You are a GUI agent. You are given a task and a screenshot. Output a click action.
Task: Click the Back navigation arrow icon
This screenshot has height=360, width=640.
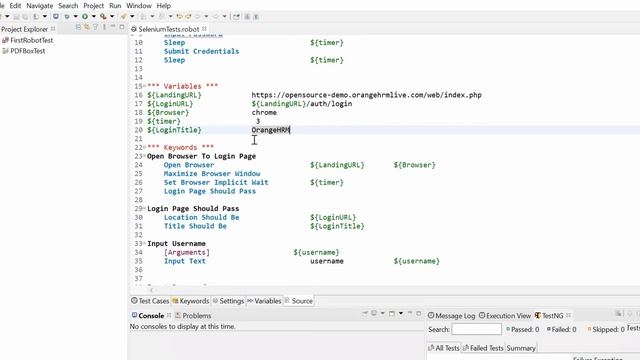click(198, 17)
